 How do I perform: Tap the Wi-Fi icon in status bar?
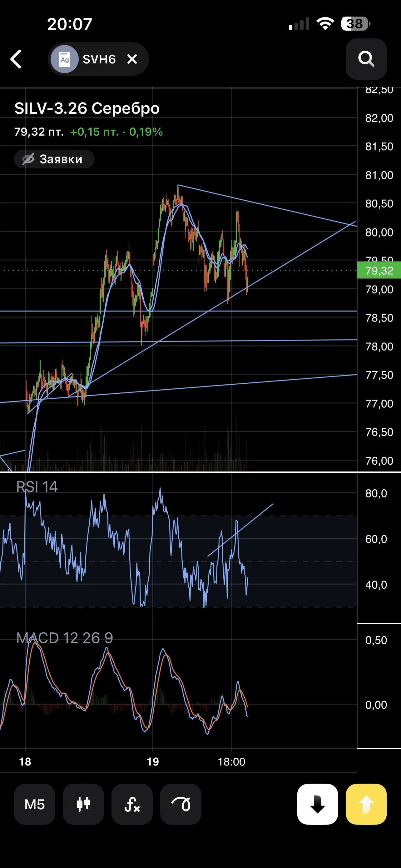[x=325, y=23]
